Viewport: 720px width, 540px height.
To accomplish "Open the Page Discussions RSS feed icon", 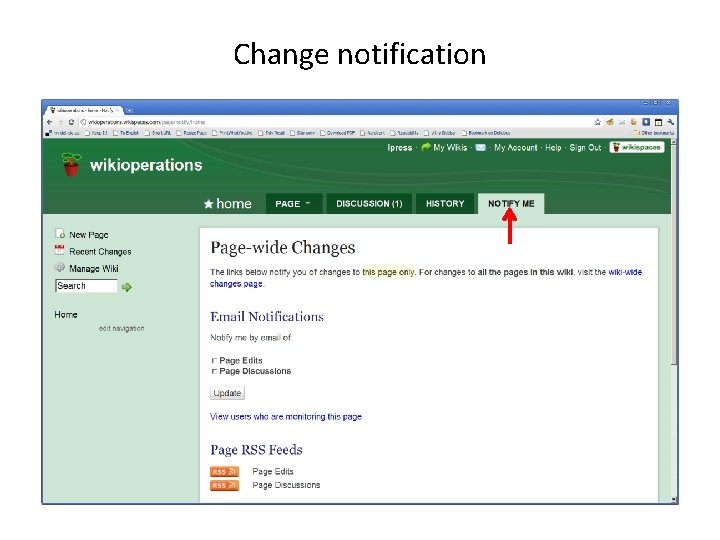I will tap(224, 485).
